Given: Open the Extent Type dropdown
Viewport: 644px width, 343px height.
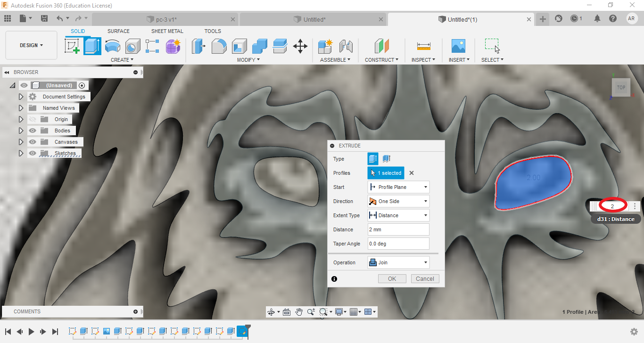Looking at the screenshot, I should [398, 215].
